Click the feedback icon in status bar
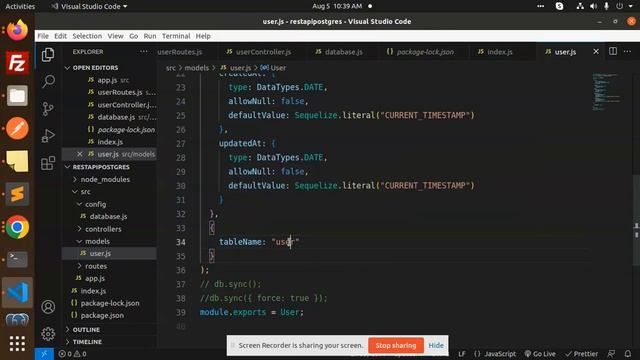640x360 pixels. (611, 353)
